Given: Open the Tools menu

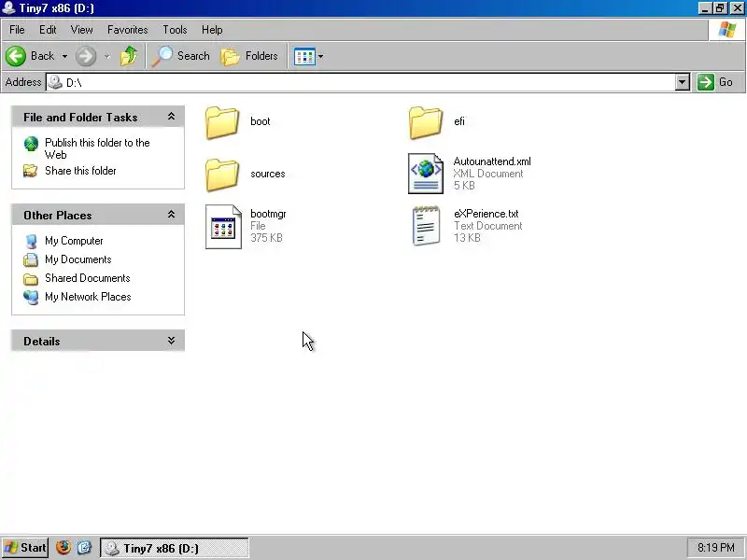Looking at the screenshot, I should tap(175, 30).
